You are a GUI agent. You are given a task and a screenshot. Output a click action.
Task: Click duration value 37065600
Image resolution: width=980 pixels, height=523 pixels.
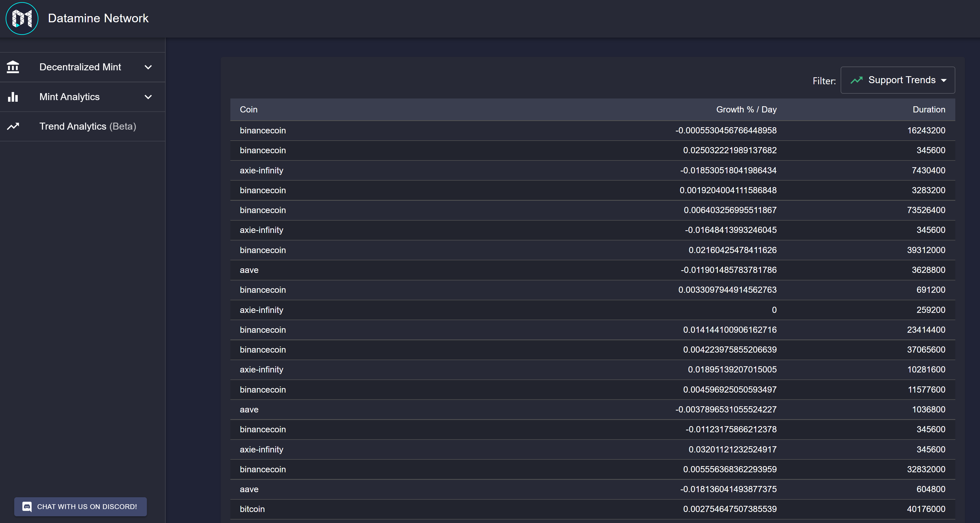point(926,350)
